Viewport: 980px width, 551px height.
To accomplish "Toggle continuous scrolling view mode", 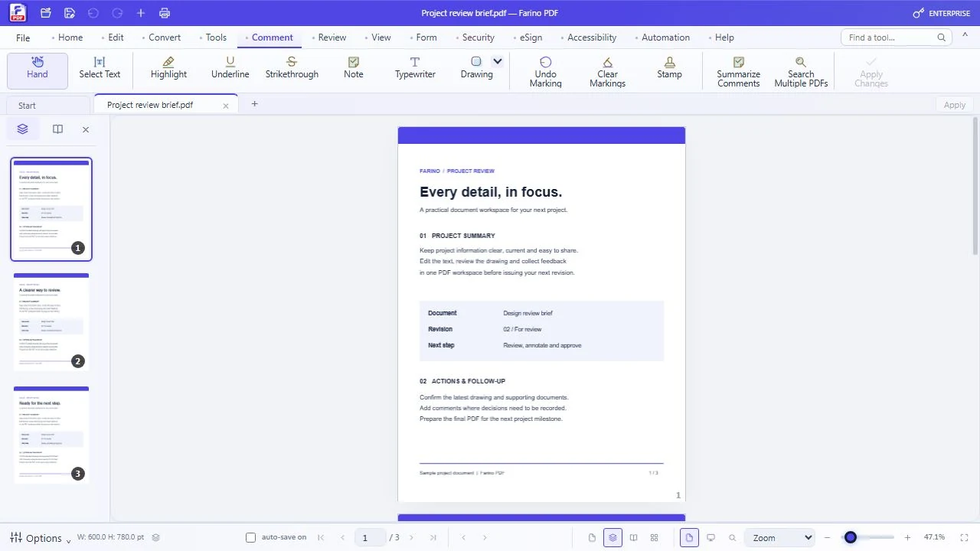I will click(x=612, y=538).
